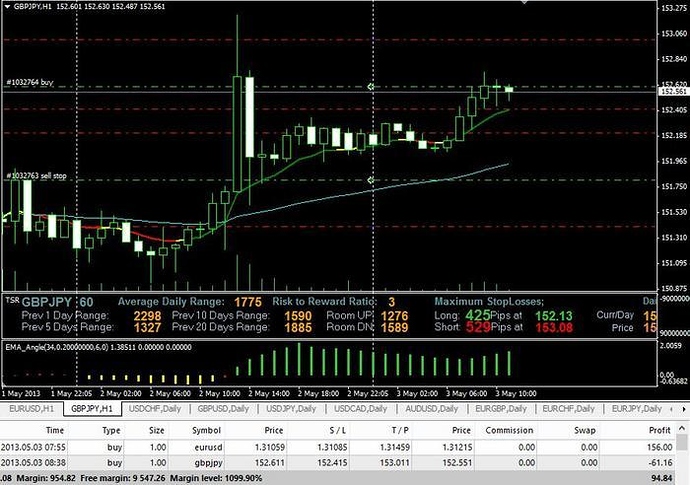Viewport: 690px width, 485px height.
Task: Select the eurusd buy trade row
Action: click(x=337, y=447)
